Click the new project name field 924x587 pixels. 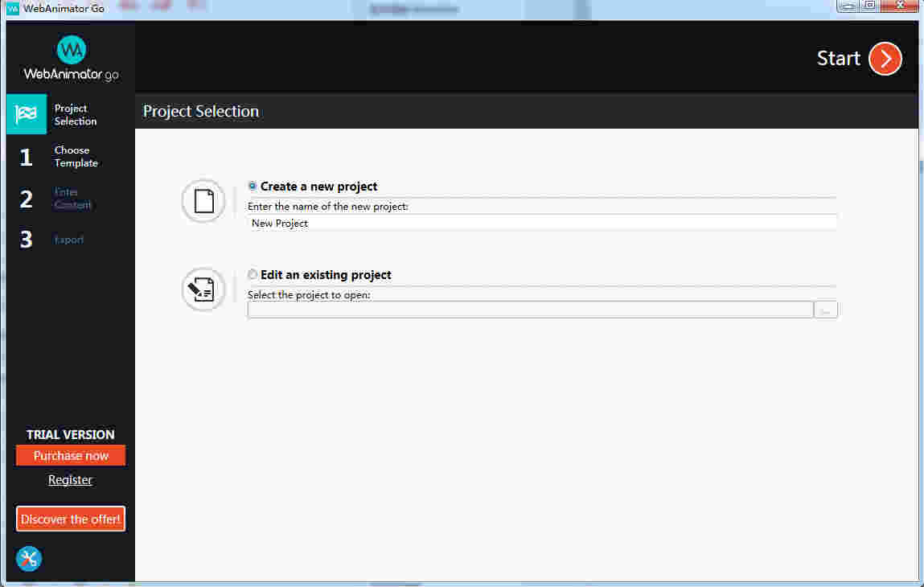click(x=542, y=223)
